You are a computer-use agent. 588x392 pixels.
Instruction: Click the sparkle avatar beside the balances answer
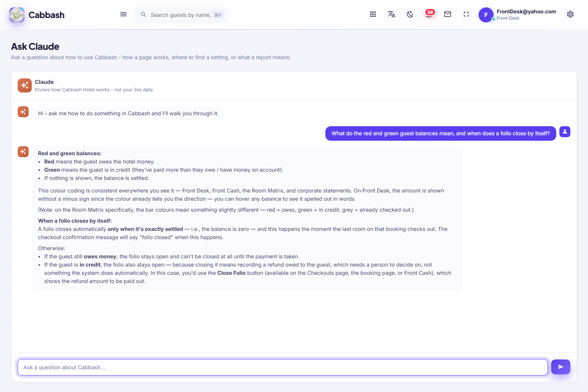pos(23,152)
